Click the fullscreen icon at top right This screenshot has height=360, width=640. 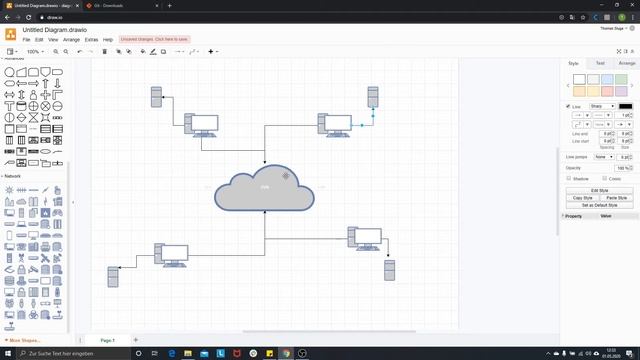click(619, 51)
